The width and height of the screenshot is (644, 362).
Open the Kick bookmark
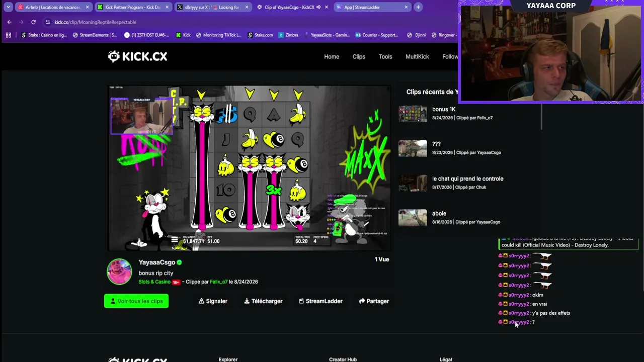coord(183,35)
